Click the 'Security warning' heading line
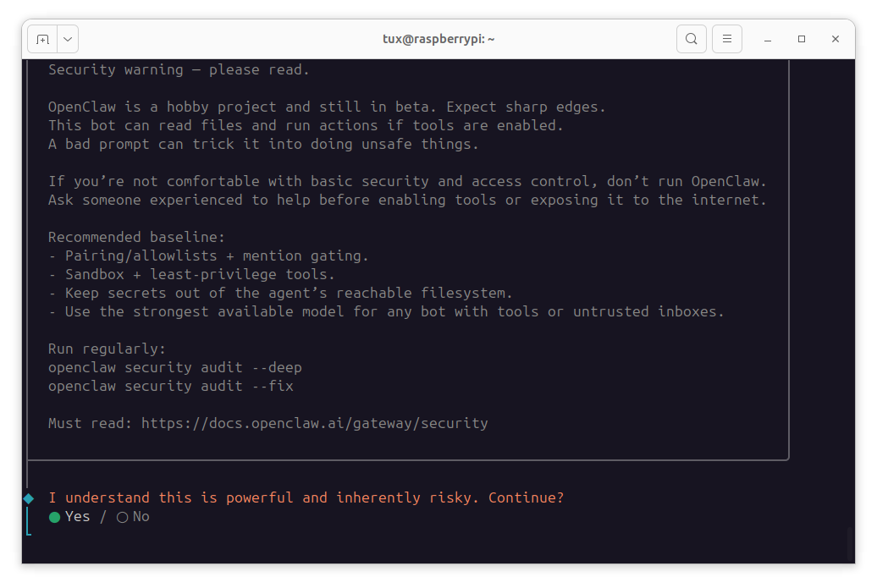 pos(179,69)
